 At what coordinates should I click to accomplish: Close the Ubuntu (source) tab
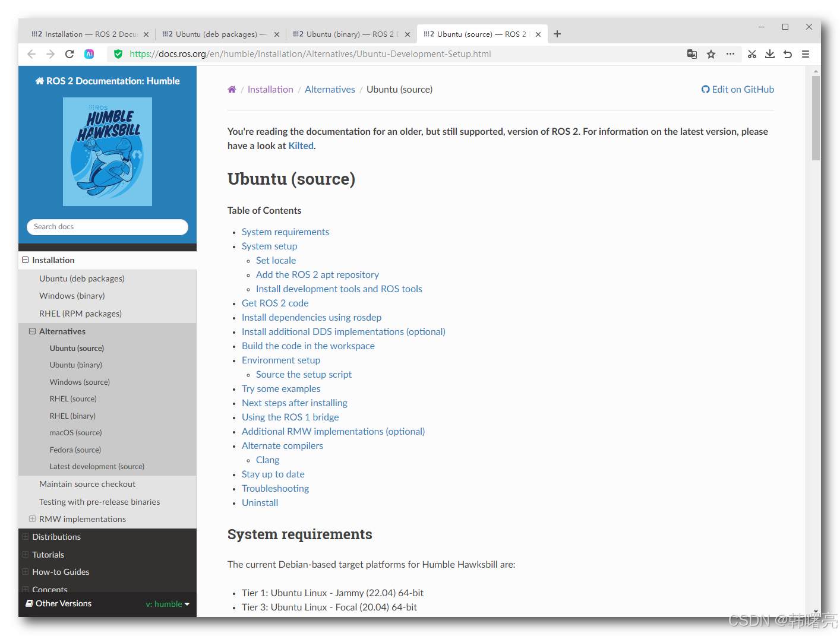[538, 34]
